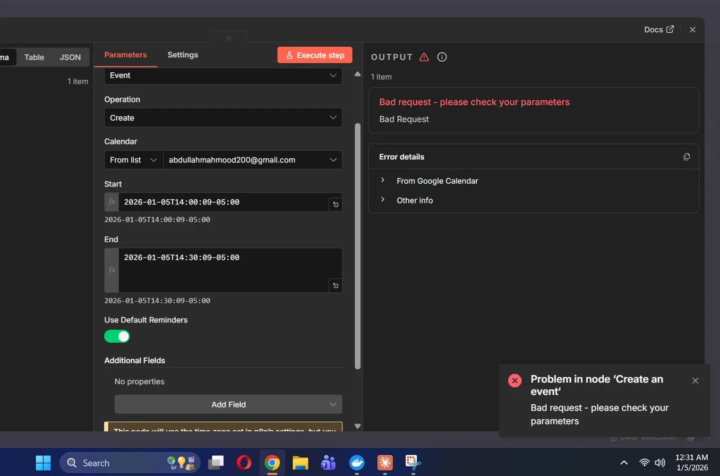Screen dimensions: 720x476
Task: Open the Docs link
Action: (658, 30)
